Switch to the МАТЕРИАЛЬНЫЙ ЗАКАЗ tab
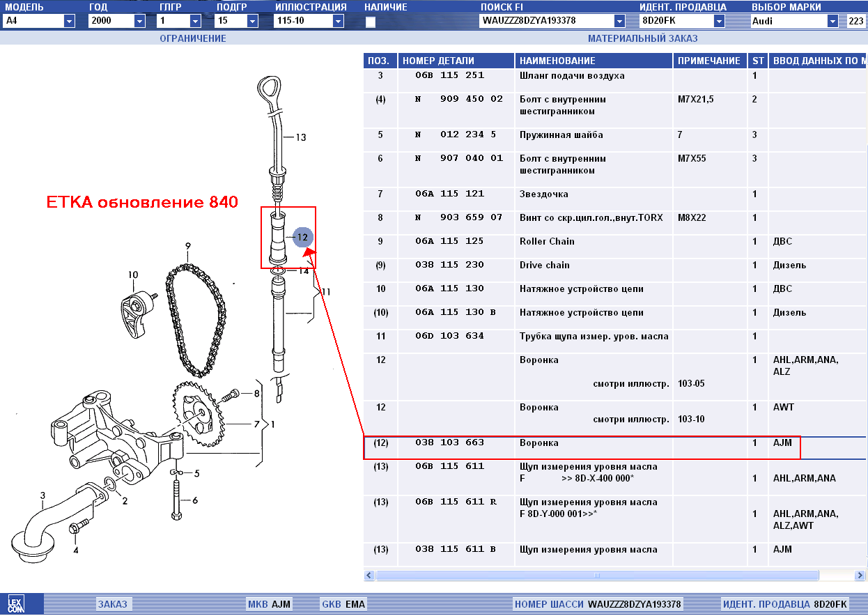 [642, 38]
